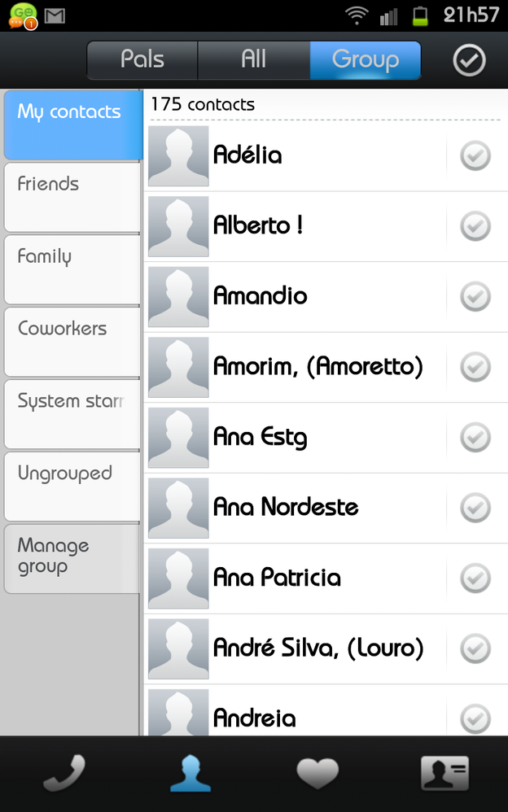Open the phone dialer icon
Screen dimensions: 508x812
63,773
